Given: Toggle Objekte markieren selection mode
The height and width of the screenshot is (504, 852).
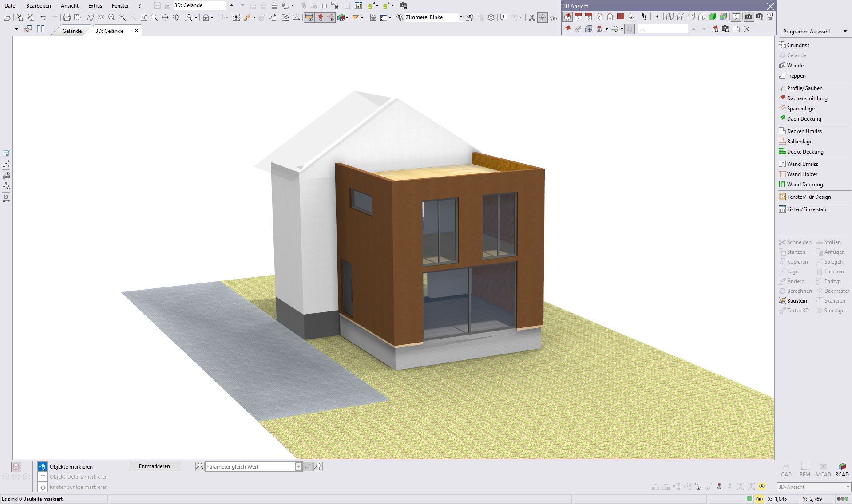Looking at the screenshot, I should tap(42, 466).
